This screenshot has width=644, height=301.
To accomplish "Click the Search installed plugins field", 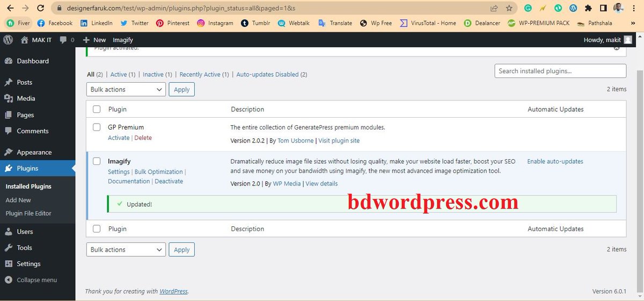I will tap(560, 71).
